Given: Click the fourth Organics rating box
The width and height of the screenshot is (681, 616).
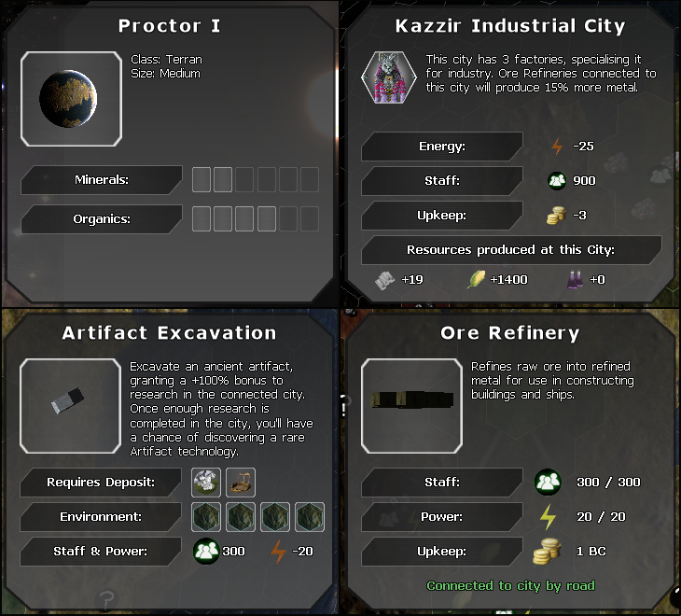Looking at the screenshot, I should tap(267, 219).
